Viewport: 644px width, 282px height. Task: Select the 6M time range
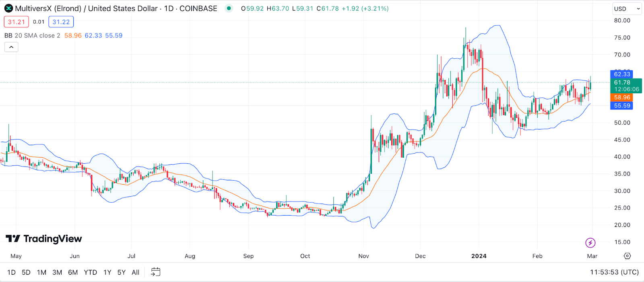click(73, 272)
